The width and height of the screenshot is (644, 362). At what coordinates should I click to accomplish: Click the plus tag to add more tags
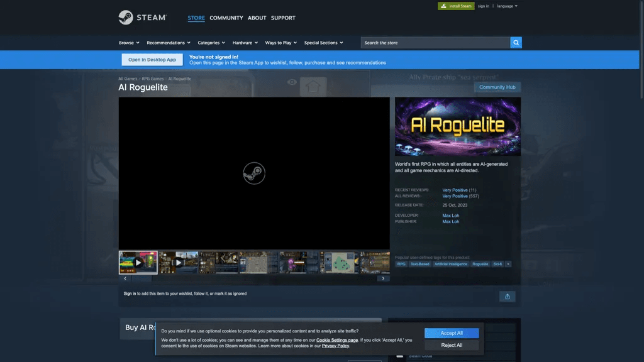[x=508, y=264]
